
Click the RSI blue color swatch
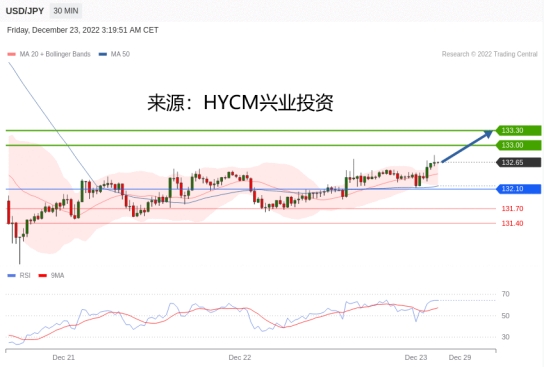coord(12,276)
